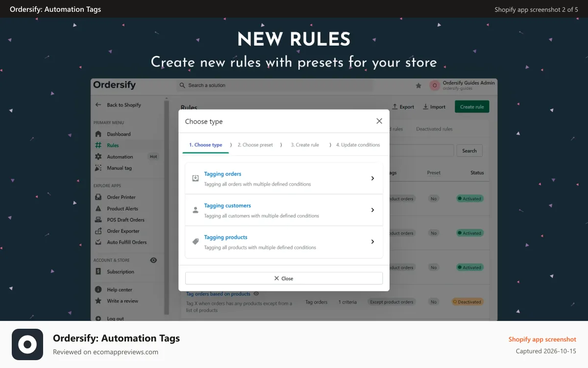Viewport: 588px width, 368px height.
Task: Click the green Create rule button
Action: coord(472,107)
